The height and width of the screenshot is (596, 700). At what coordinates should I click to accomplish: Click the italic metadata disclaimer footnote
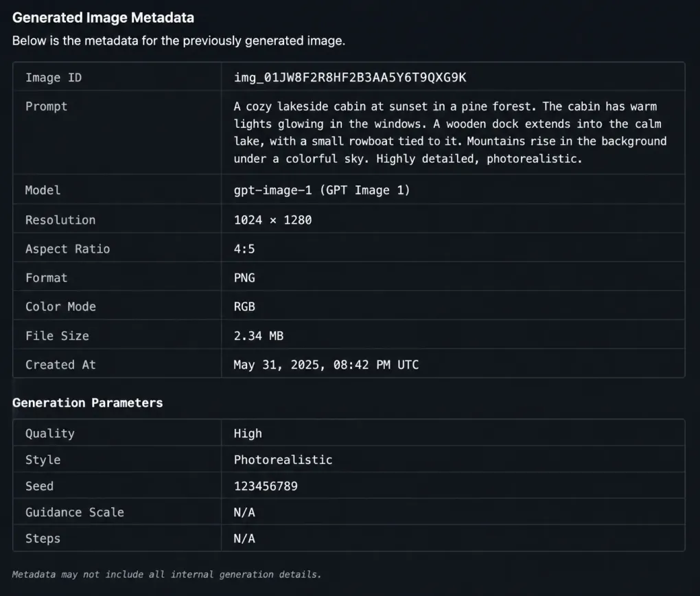(167, 575)
